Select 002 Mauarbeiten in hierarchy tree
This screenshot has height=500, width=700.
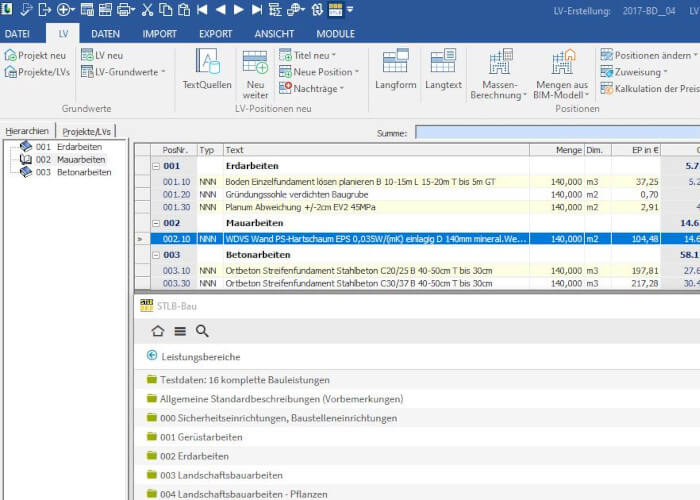62,159
